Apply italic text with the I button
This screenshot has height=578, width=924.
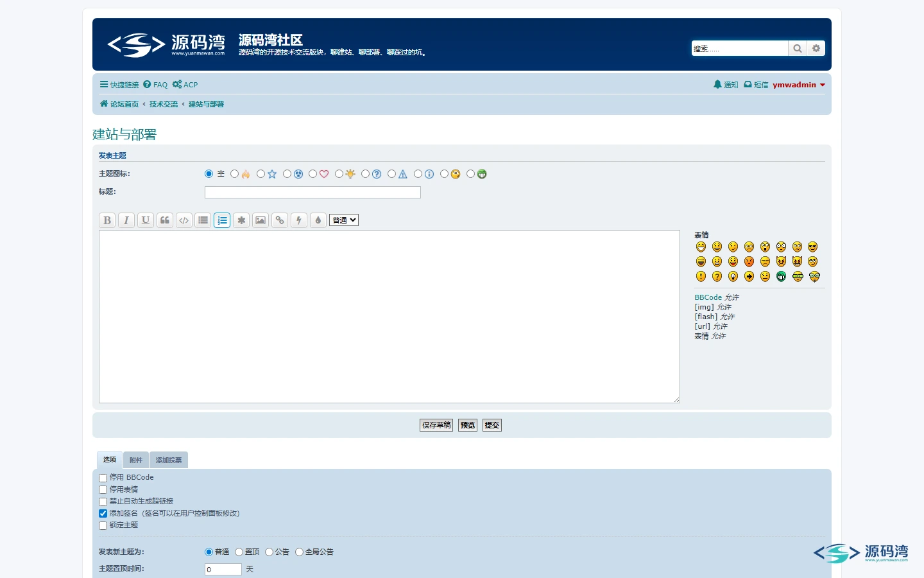pyautogui.click(x=126, y=220)
